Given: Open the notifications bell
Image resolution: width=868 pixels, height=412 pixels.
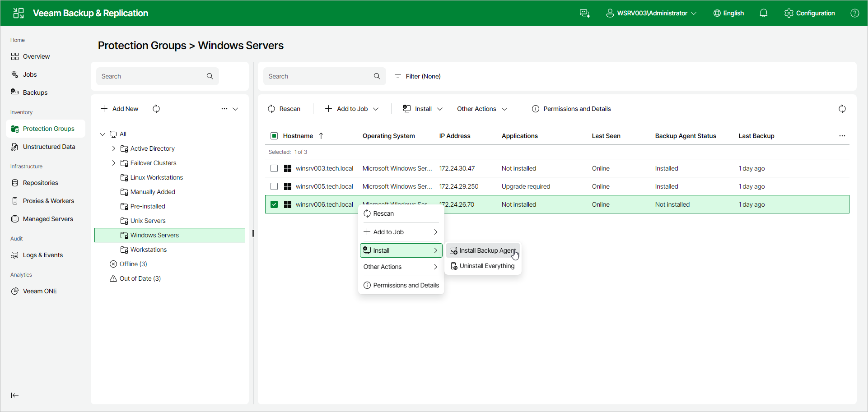Looking at the screenshot, I should pos(764,13).
